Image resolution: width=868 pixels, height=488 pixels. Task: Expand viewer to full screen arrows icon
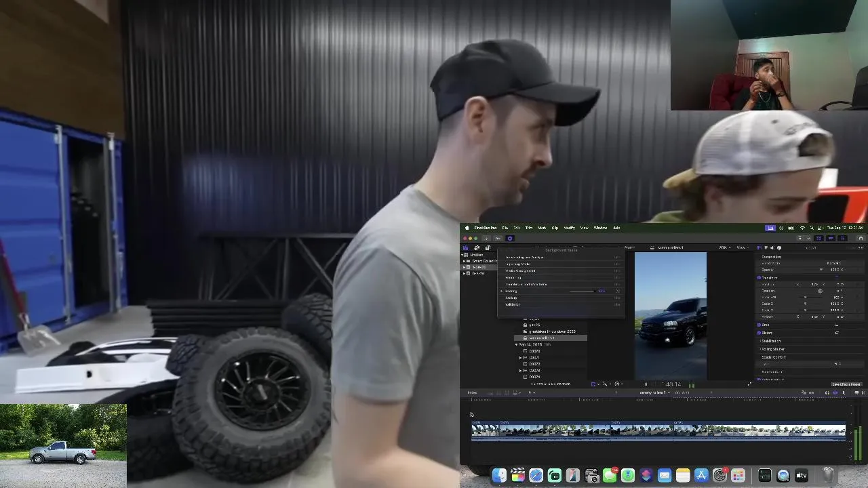point(749,384)
